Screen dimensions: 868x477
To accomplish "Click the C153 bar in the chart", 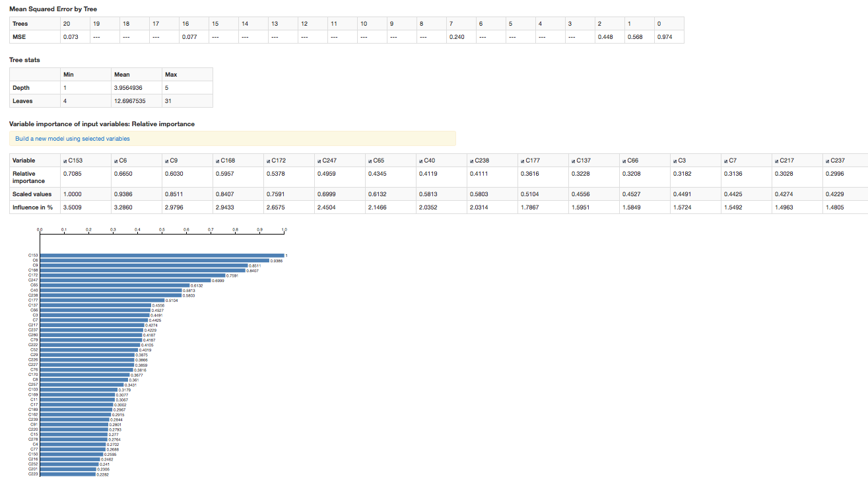I will [x=162, y=255].
